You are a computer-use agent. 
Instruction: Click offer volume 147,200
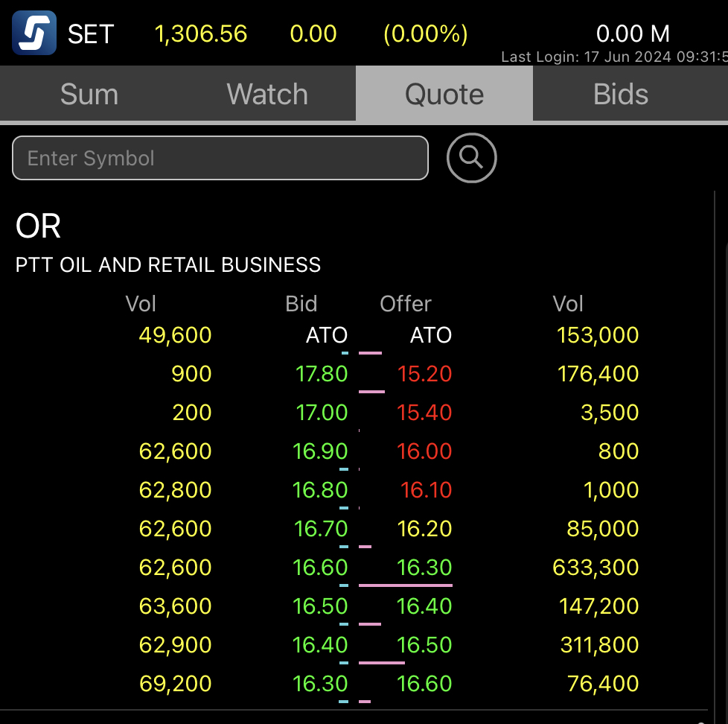pyautogui.click(x=599, y=606)
